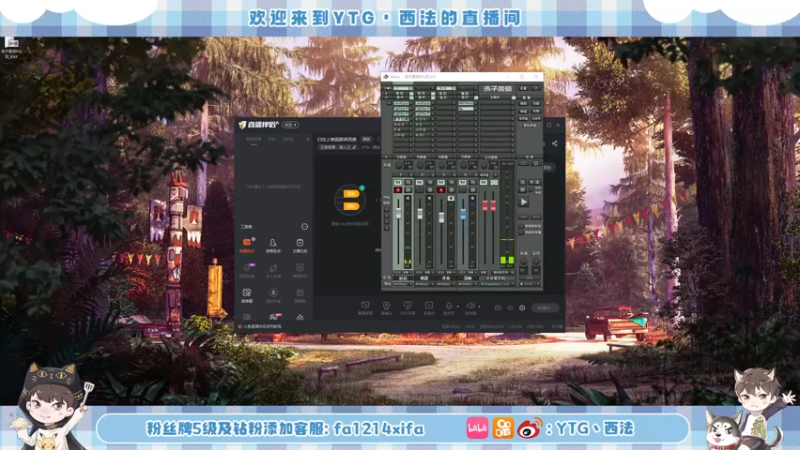The image size is (800, 450).
Task: Mute mixer channel 4 with its M button
Action: pos(462,182)
